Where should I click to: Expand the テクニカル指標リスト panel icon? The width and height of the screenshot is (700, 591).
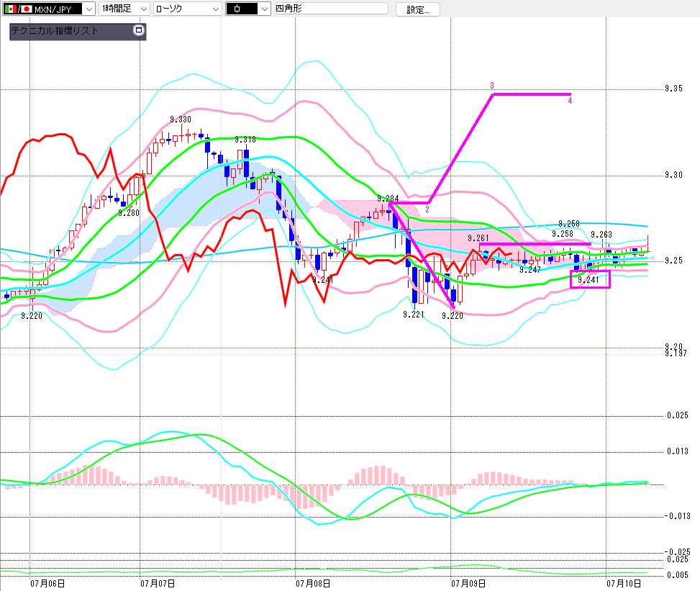[x=139, y=30]
